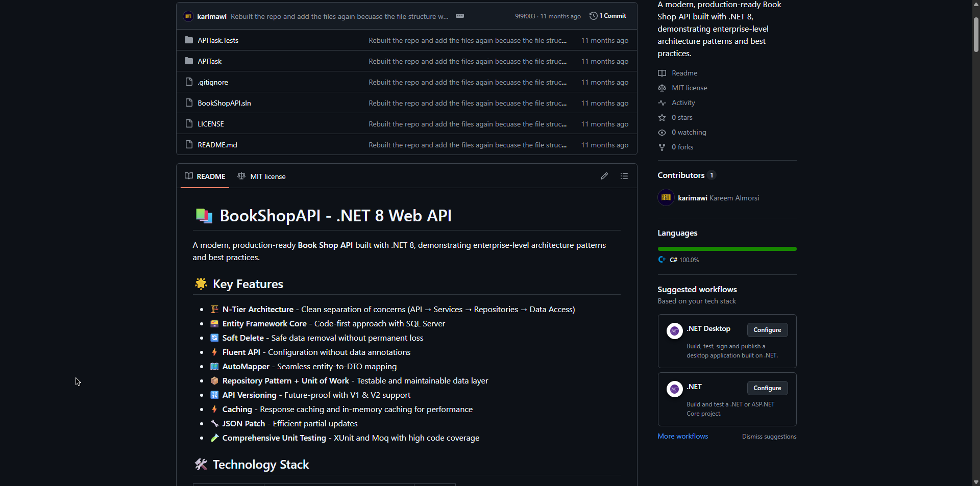Screen dimensions: 980x486
Task: View the 0 forks link
Action: [682, 147]
